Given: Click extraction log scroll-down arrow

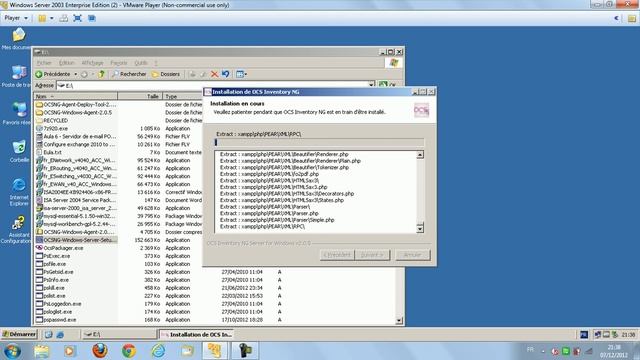Looking at the screenshot, I should pos(420,228).
